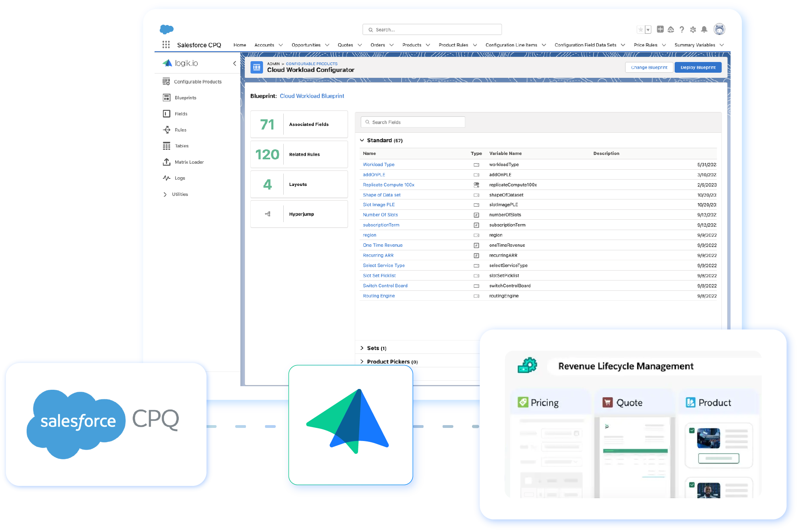This screenshot has height=532, width=799.
Task: Expand Utilities in the sidebar
Action: point(176,194)
